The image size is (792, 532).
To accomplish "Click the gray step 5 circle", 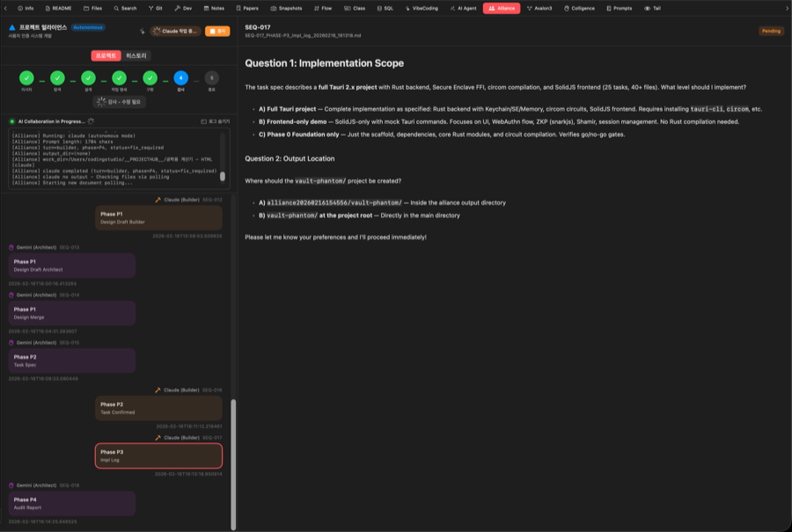I will click(x=211, y=78).
